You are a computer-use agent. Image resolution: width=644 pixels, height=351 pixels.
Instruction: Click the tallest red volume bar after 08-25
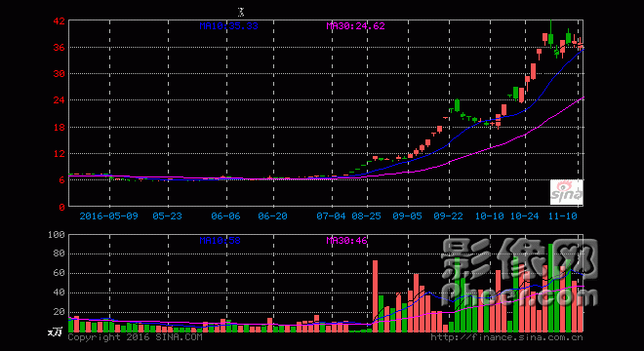click(x=375, y=296)
